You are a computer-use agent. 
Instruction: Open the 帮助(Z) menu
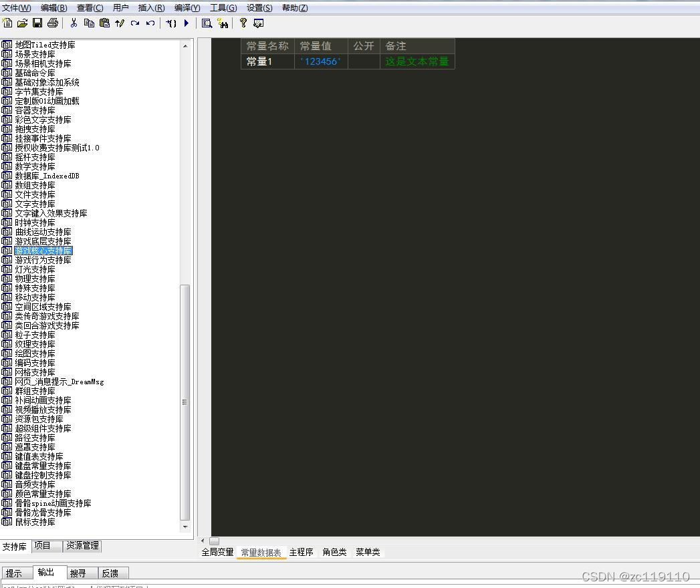pos(295,8)
